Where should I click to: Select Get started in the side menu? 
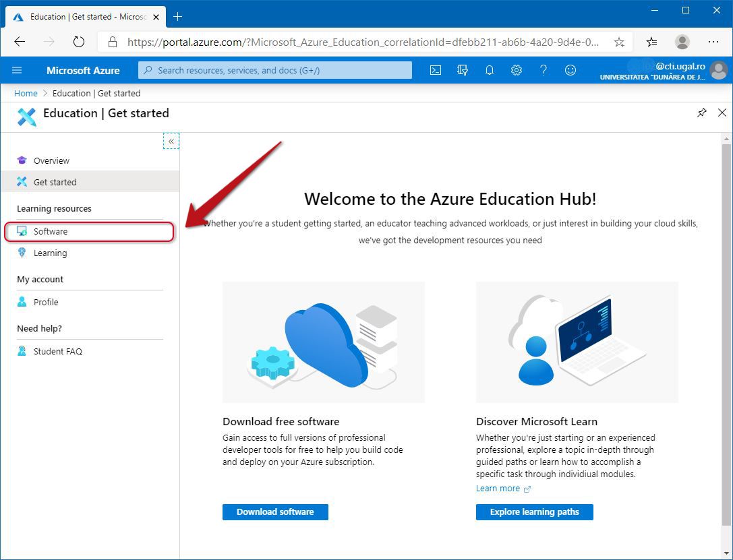90,182
